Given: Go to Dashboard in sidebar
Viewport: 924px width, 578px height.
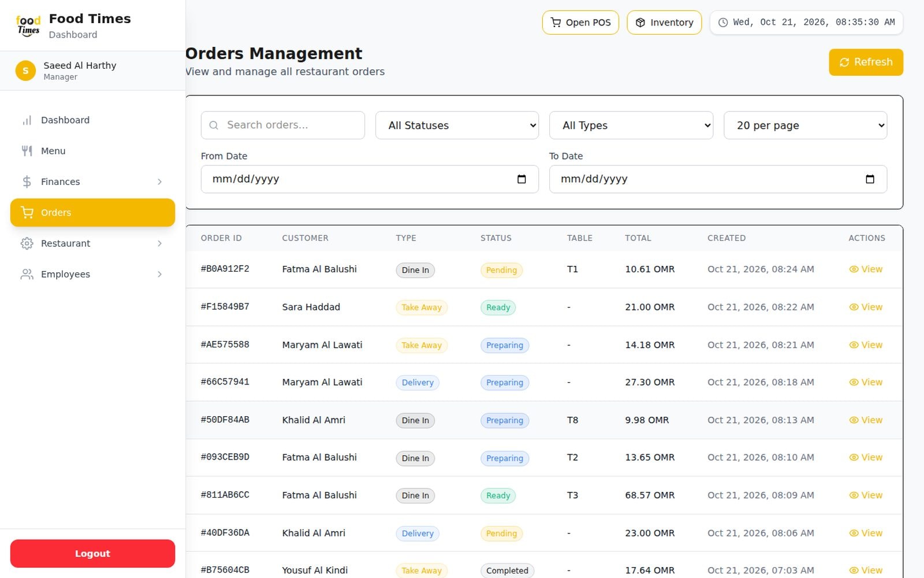Looking at the screenshot, I should 92,120.
